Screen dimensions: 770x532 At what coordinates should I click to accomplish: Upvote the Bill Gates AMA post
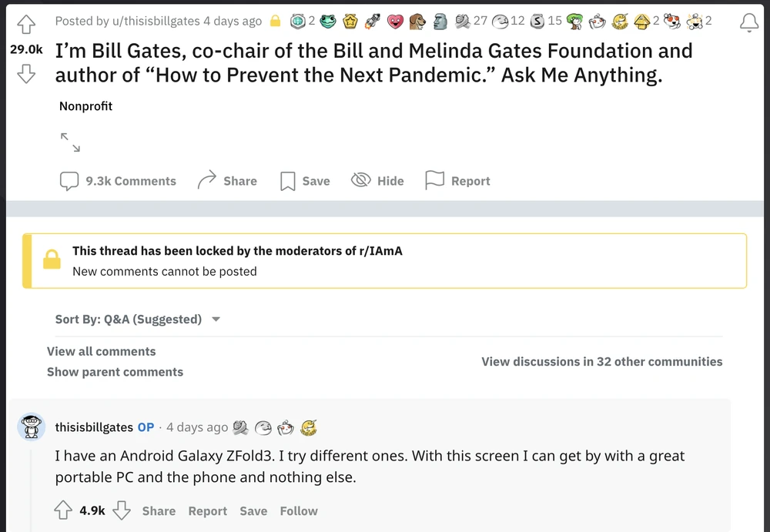point(26,25)
